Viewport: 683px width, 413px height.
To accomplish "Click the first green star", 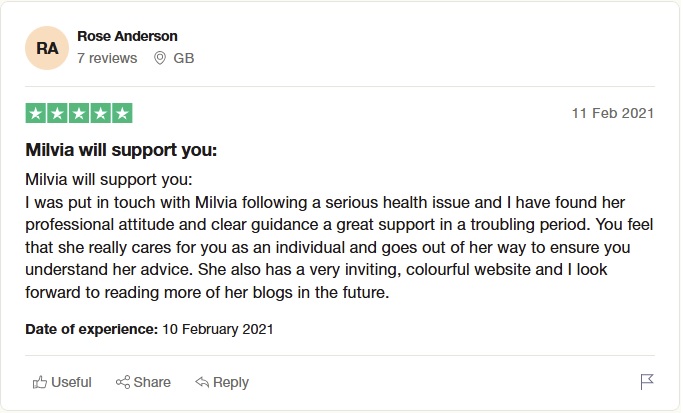I will click(x=35, y=113).
